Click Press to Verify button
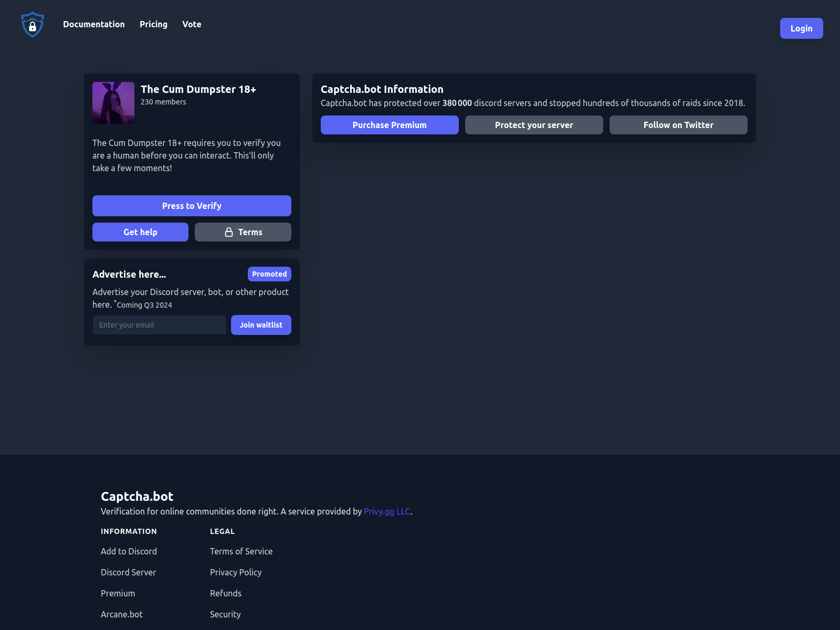Screen dimensions: 840x630 192,206
